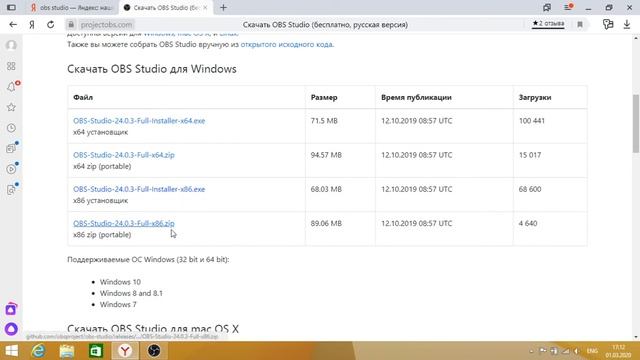Switch to Yandex Browser on the taskbar
The width and height of the screenshot is (640, 360).
pos(125,351)
